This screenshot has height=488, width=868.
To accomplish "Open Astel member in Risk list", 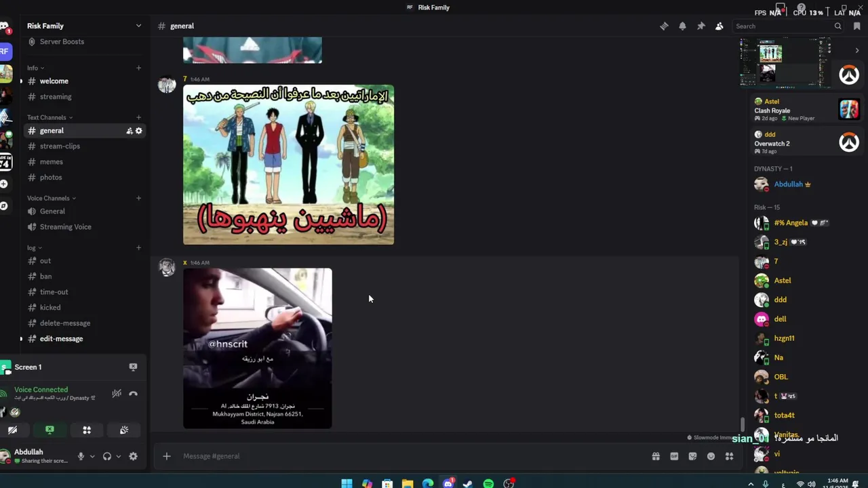I will click(x=783, y=281).
